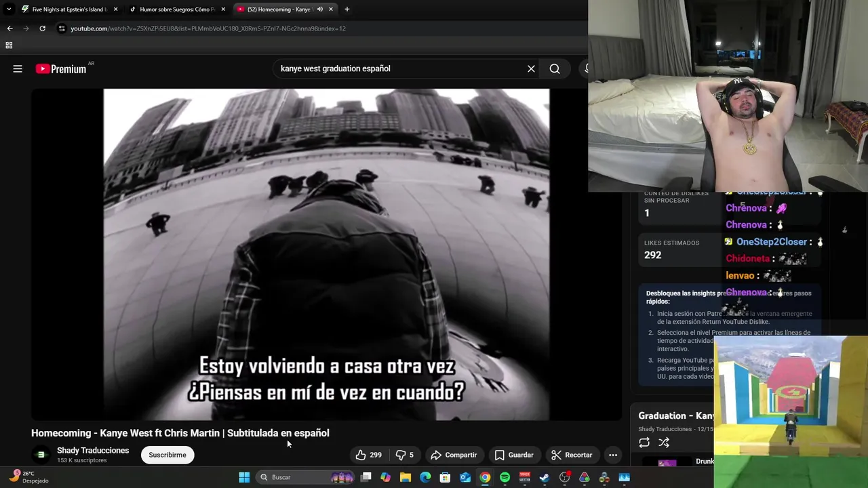Open the weather widget showing 26°C
Screen dimensions: 868x488
28,477
